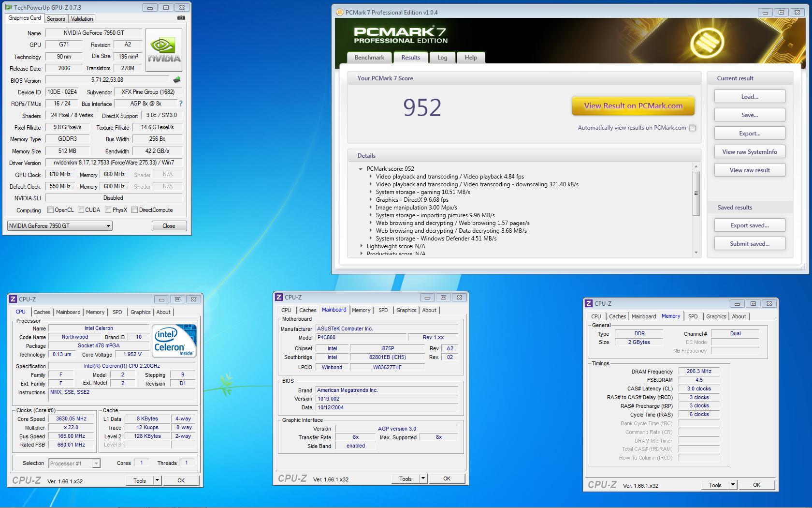Screen dimensions: 812x508
Task: Click Web browsing 1.57 pages/s entry
Action: [453, 223]
